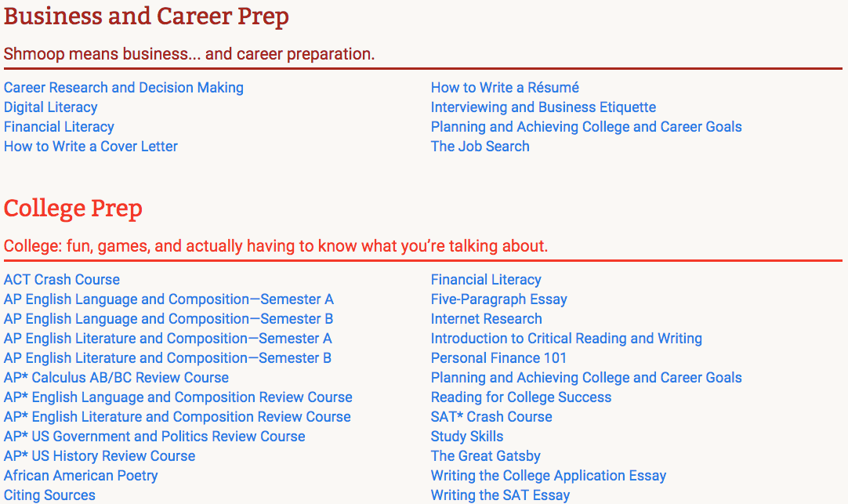
Task: Select AP English Language and Composition—Semester A
Action: point(169,299)
